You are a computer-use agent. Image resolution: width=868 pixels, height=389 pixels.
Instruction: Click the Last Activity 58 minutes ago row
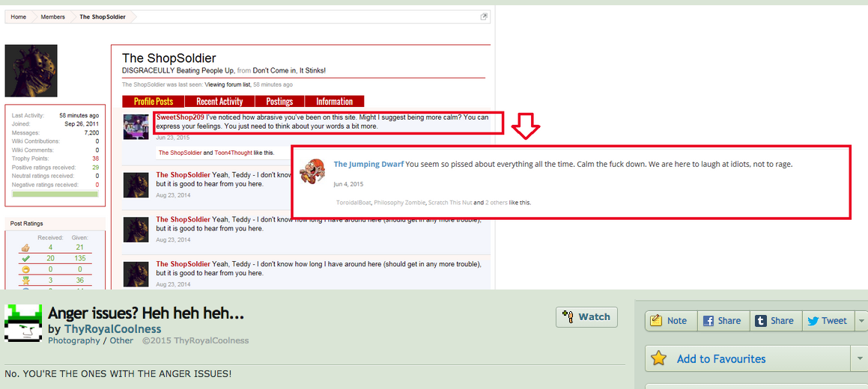pyautogui.click(x=55, y=115)
